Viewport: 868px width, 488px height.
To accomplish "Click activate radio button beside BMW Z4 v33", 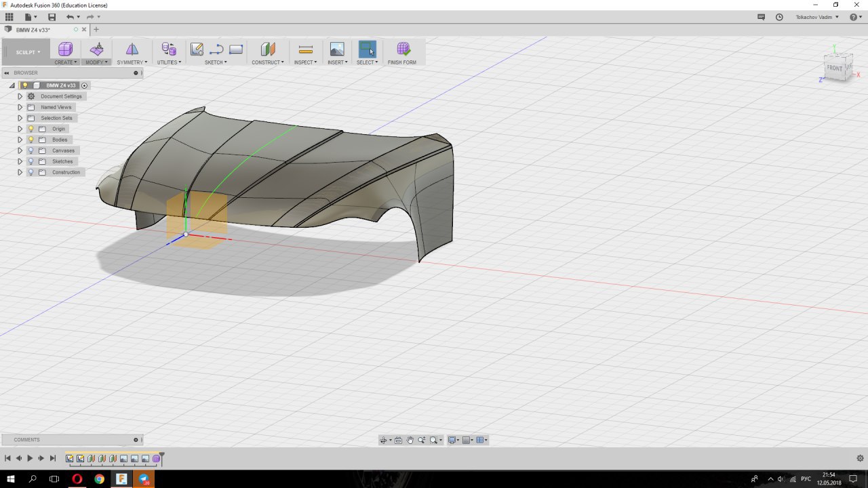I will pyautogui.click(x=84, y=85).
